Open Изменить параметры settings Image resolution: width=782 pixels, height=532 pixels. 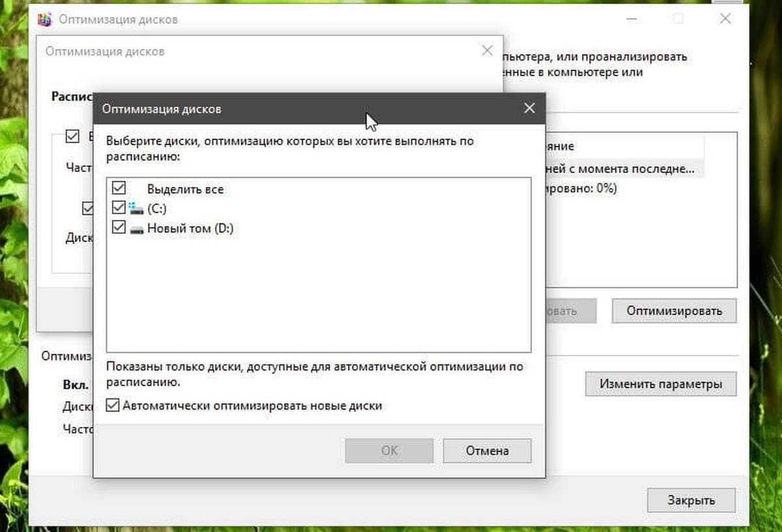tap(660, 384)
